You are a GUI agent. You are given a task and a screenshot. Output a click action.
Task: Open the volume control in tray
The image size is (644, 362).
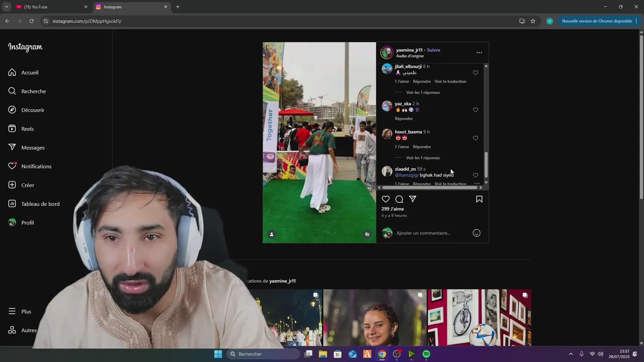[600, 354]
